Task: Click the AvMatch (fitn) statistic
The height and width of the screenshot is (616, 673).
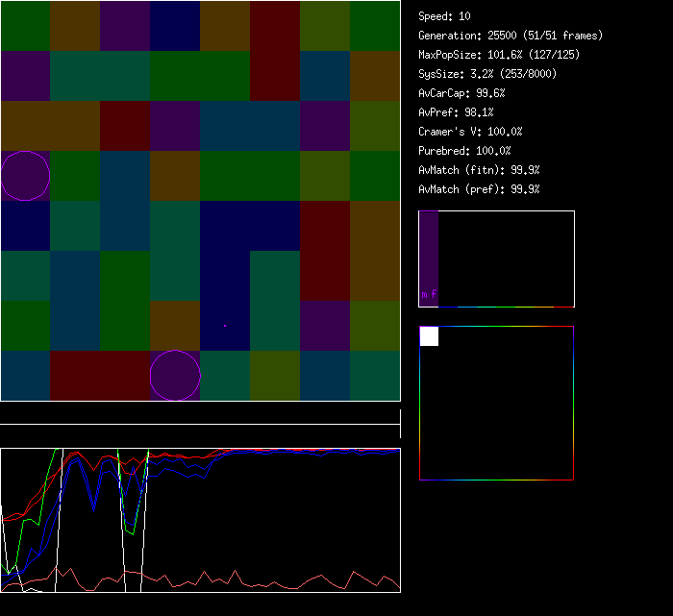Action: [479, 170]
